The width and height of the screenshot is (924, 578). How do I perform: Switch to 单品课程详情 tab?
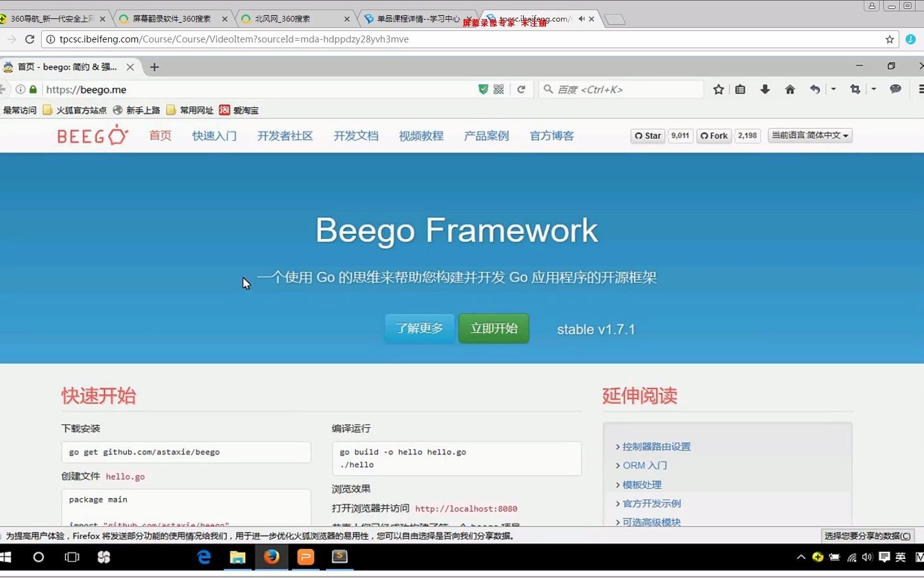pos(418,19)
